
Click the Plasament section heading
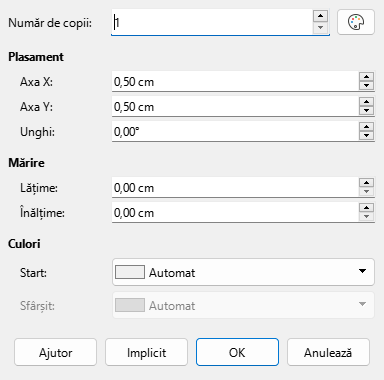click(x=36, y=57)
